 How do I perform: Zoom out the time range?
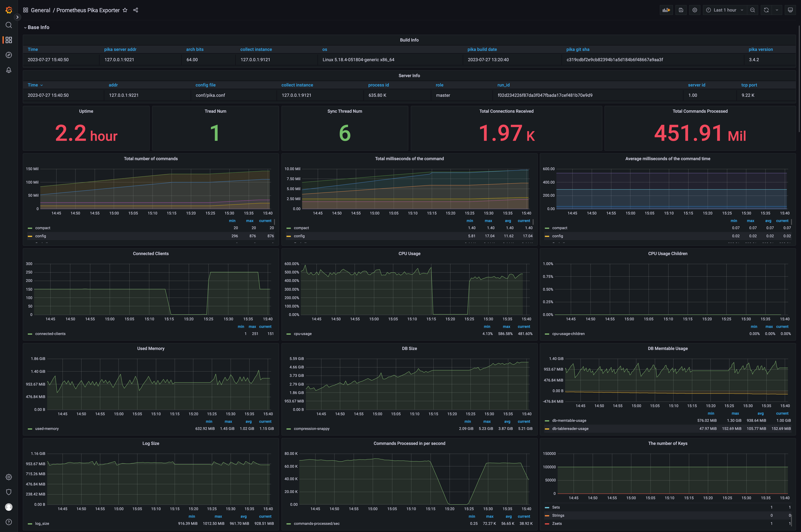(752, 10)
